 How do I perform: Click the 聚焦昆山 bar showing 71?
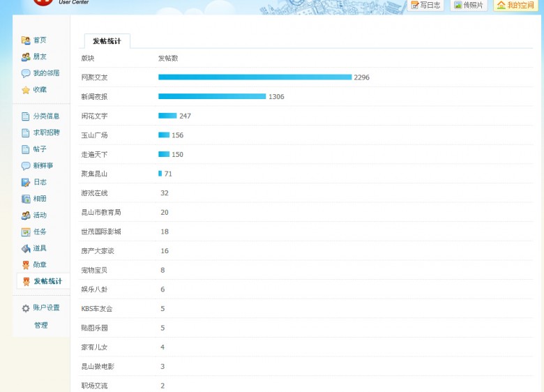160,174
